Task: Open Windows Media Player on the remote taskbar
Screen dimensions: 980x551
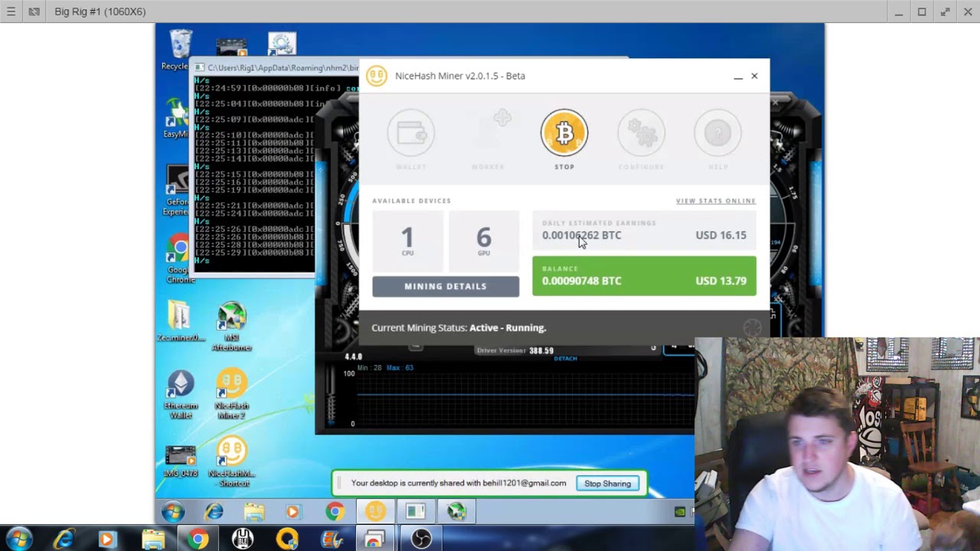Action: click(x=292, y=511)
